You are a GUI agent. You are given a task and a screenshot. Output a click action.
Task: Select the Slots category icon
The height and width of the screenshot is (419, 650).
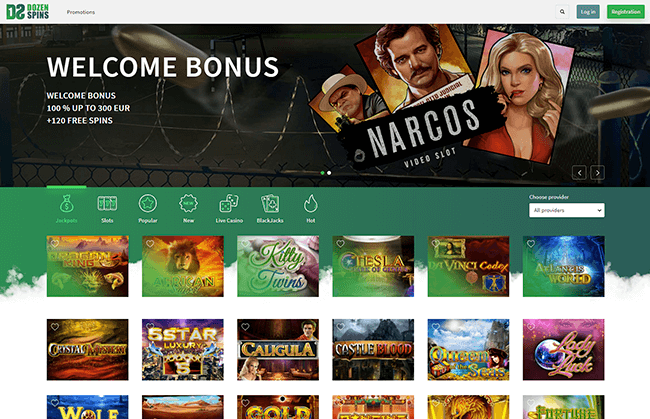click(107, 204)
